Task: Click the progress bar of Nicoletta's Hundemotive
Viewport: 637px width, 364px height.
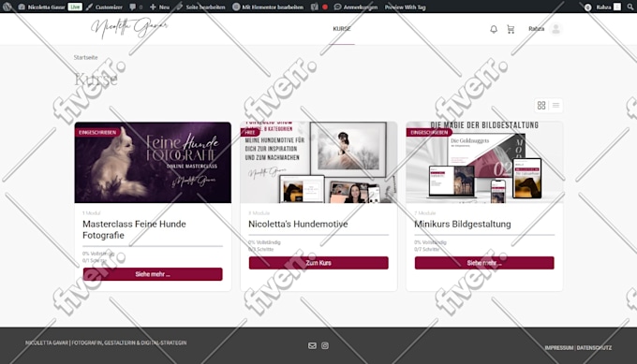Action: pyautogui.click(x=318, y=235)
